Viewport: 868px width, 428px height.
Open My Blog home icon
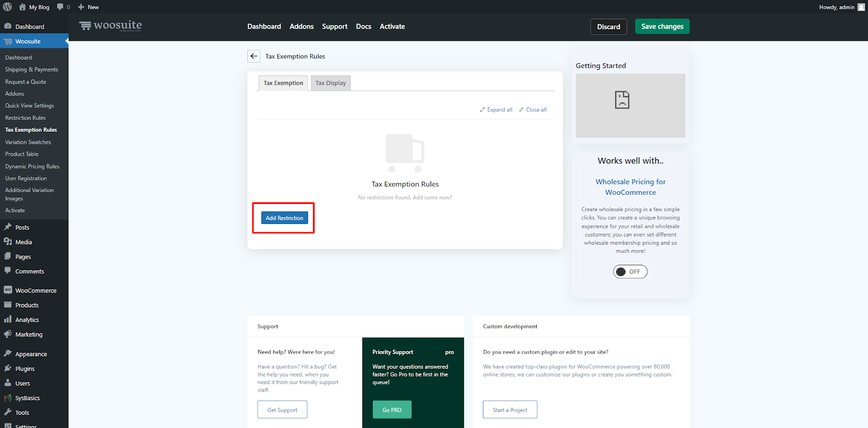(22, 7)
